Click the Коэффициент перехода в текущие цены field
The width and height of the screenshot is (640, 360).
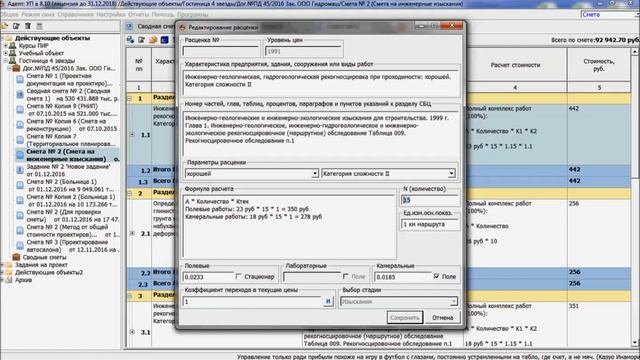pyautogui.click(x=253, y=302)
